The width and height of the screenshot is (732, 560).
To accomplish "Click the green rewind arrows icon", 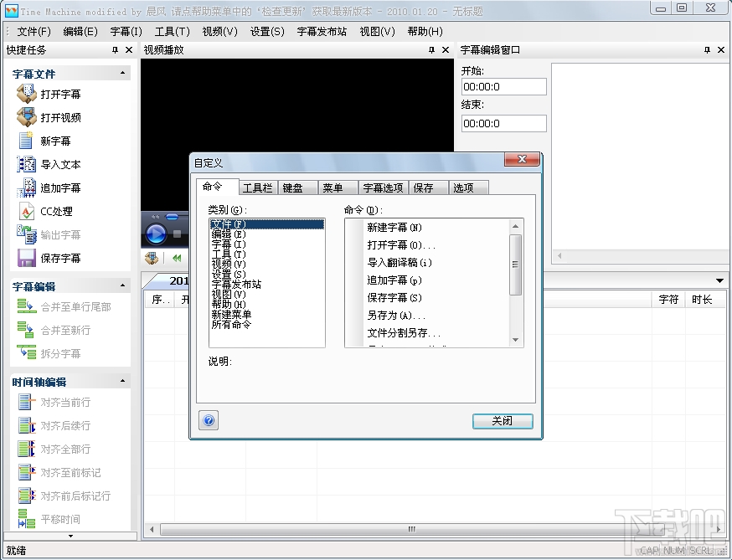I will 177,258.
